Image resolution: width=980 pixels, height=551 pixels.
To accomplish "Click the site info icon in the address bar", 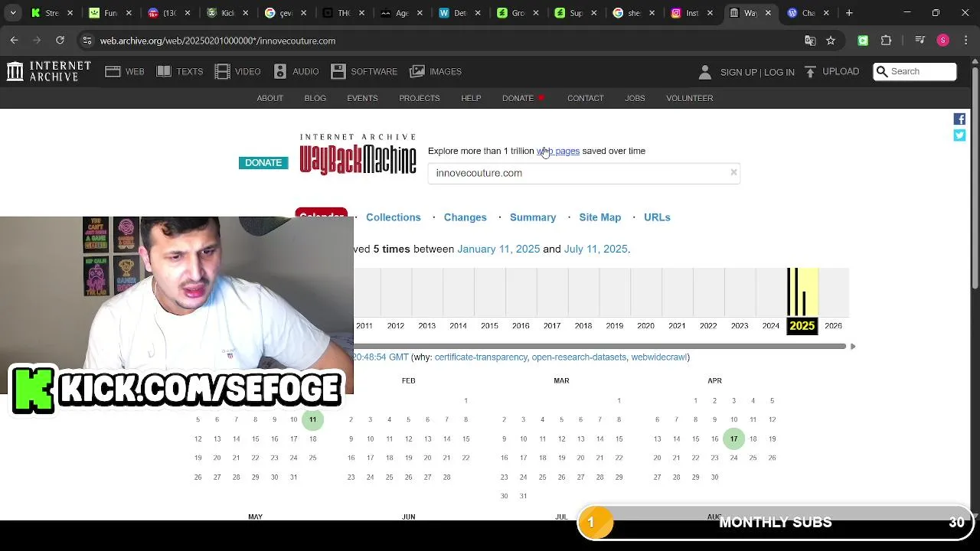I will (x=87, y=41).
